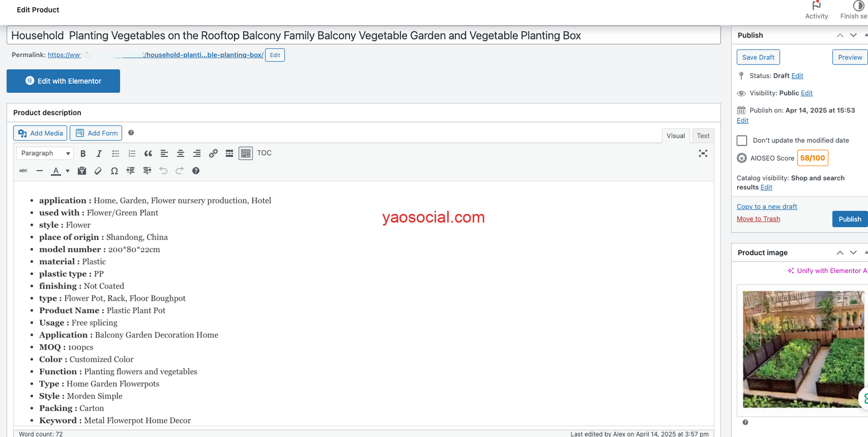Insert blockquote
Screen dimensions: 868x437
pos(148,154)
